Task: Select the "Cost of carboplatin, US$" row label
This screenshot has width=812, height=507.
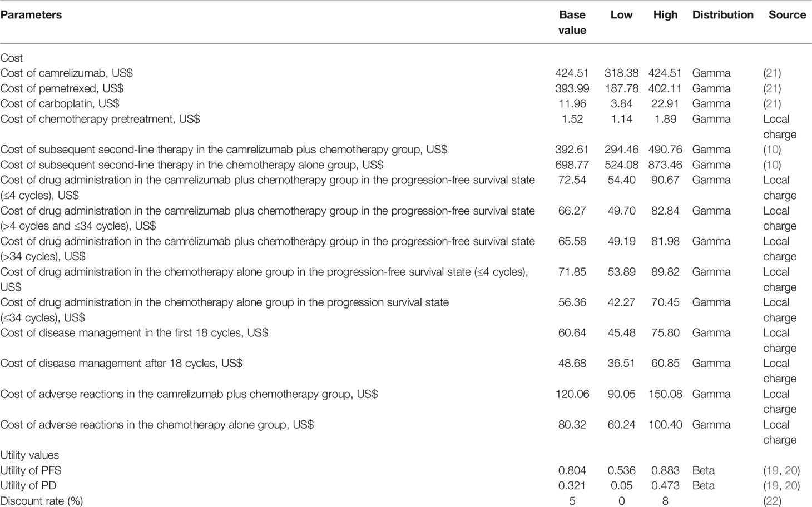Action: pyautogui.click(x=60, y=103)
